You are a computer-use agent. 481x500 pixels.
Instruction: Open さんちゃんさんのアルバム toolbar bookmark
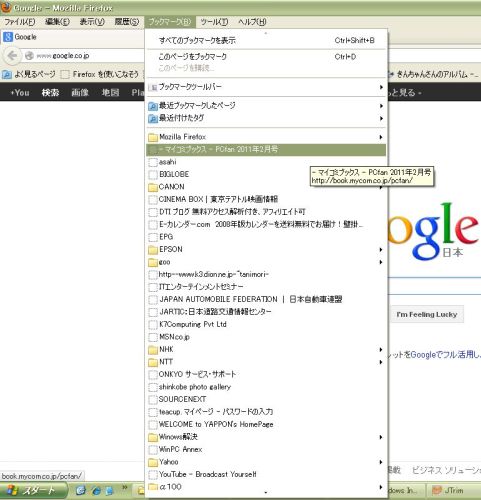(433, 74)
